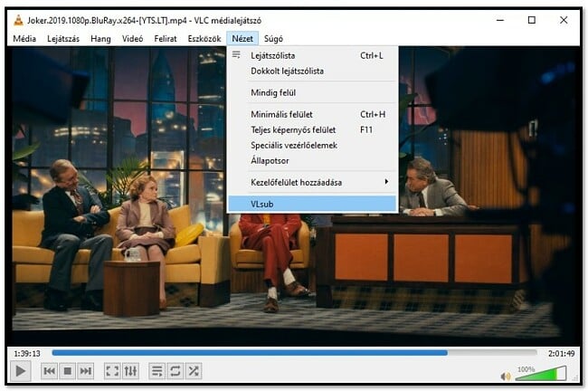Screen dimensions: 588x391
Task: Mute audio with the speaker icon
Action: click(506, 376)
